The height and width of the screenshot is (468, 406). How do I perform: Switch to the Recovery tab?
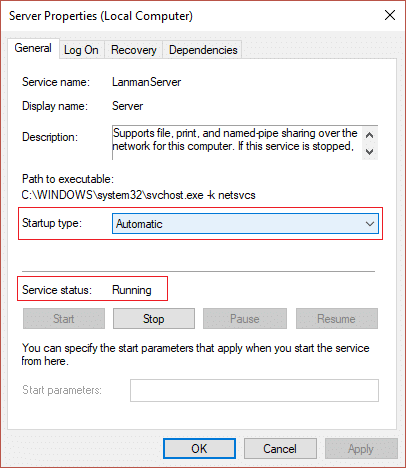133,50
